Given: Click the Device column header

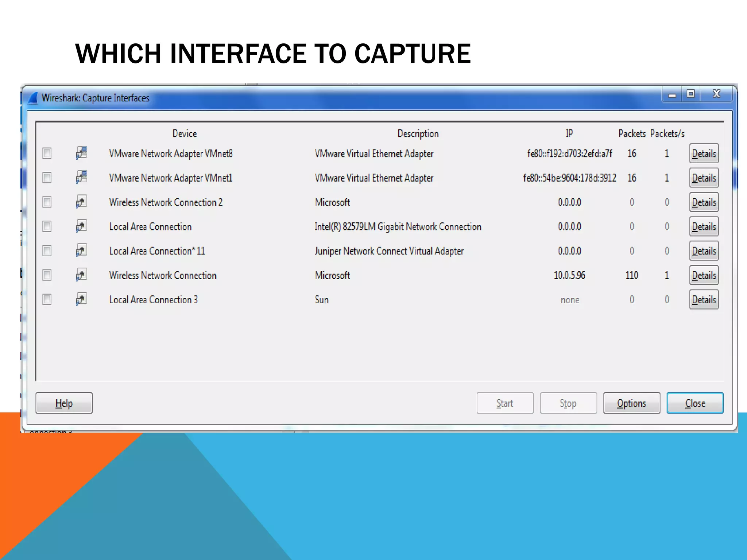Looking at the screenshot, I should 185,133.
